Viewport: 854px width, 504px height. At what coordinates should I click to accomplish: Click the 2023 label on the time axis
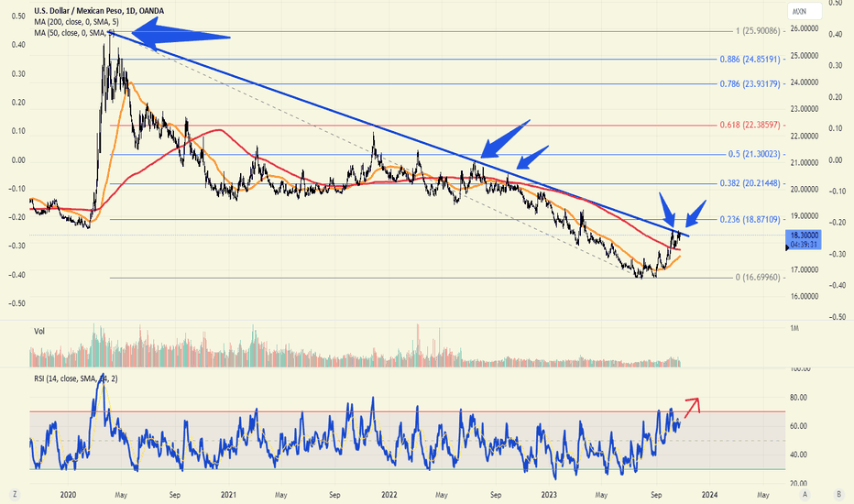click(549, 495)
